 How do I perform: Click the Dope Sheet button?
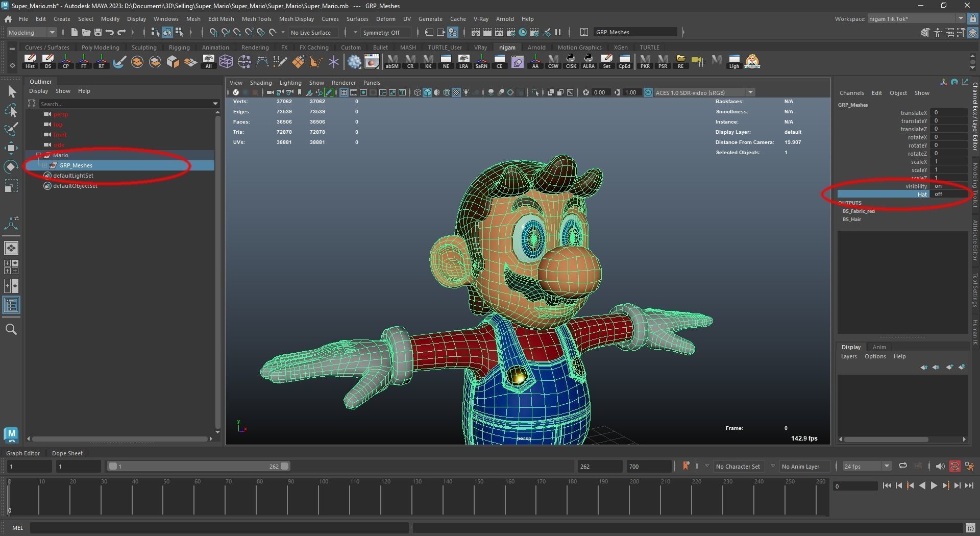point(67,453)
